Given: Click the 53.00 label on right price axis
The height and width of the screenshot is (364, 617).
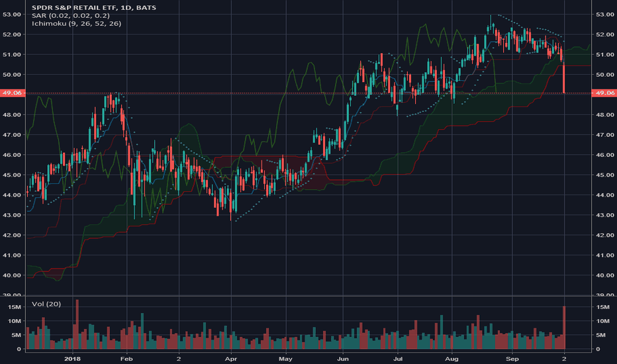Looking at the screenshot, I should [605, 15].
